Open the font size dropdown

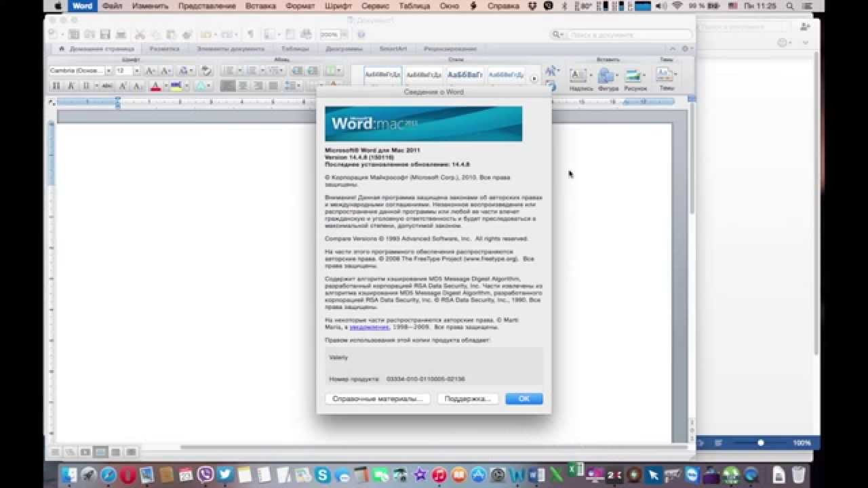click(x=136, y=70)
